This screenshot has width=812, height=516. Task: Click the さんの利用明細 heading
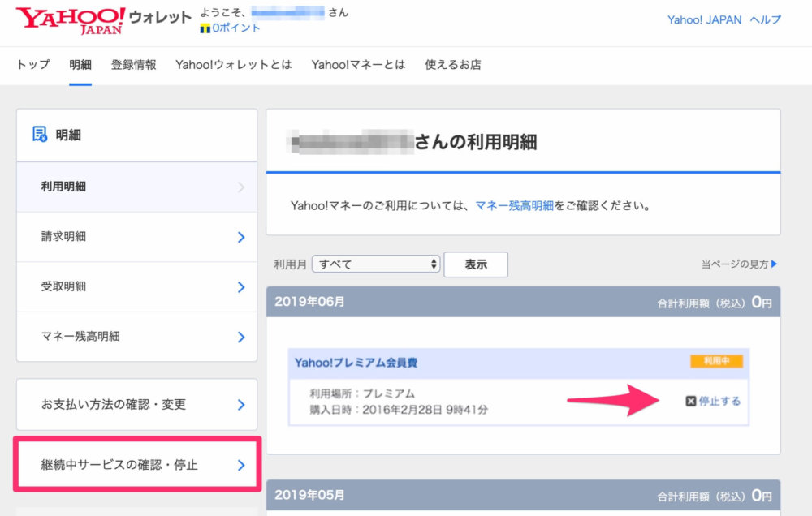pyautogui.click(x=475, y=142)
